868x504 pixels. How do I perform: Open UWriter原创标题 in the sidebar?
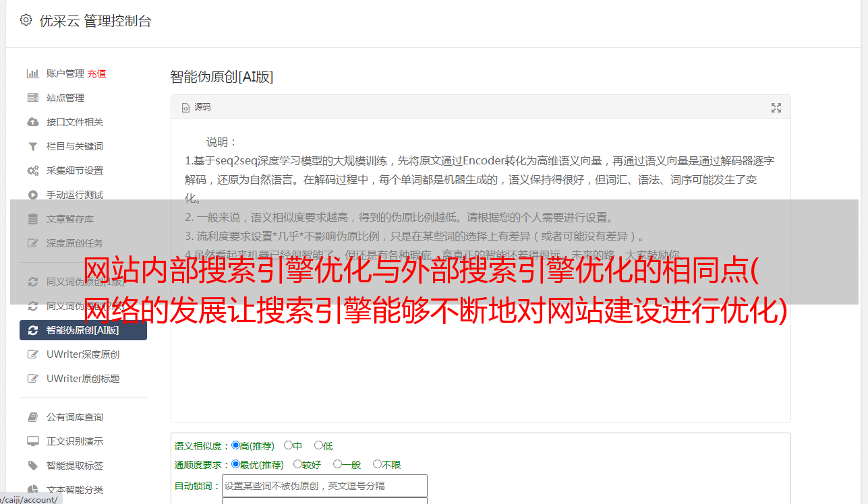coord(83,379)
